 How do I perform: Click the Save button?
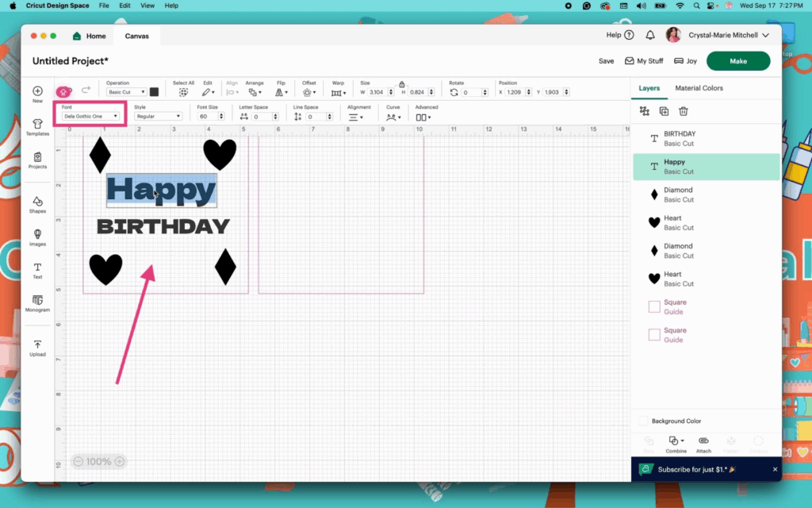[606, 61]
